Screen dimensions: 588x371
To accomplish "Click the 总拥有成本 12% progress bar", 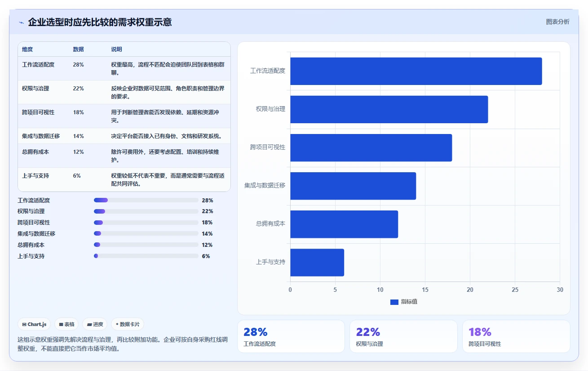I will [x=146, y=245].
